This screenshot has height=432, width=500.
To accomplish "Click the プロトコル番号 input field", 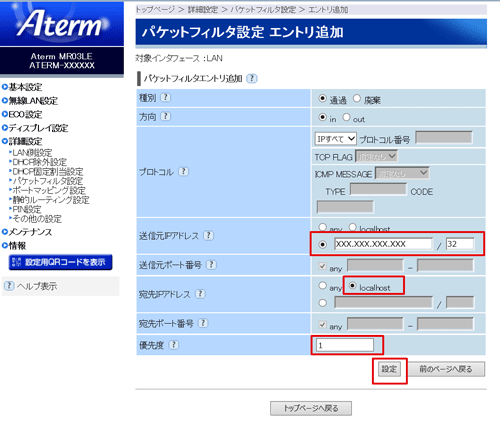I will point(444,137).
